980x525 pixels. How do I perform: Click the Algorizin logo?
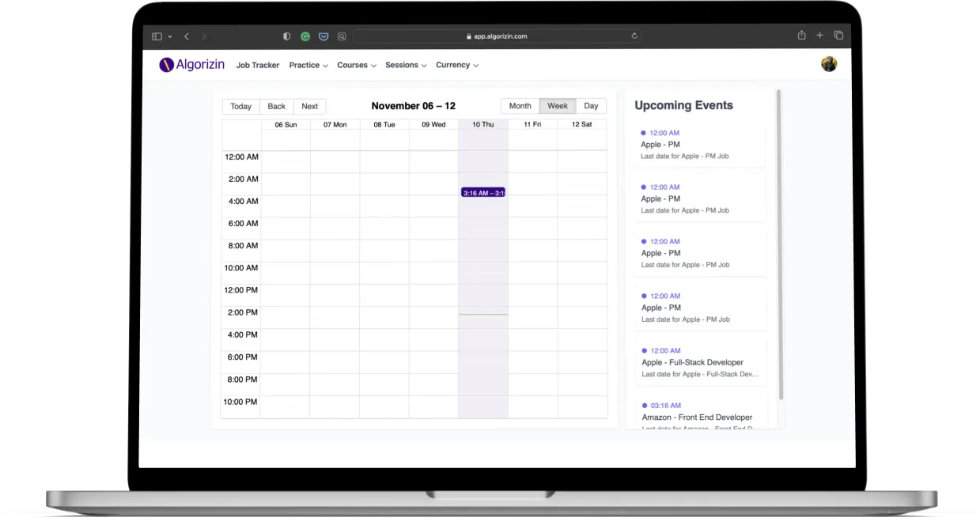[x=192, y=65]
